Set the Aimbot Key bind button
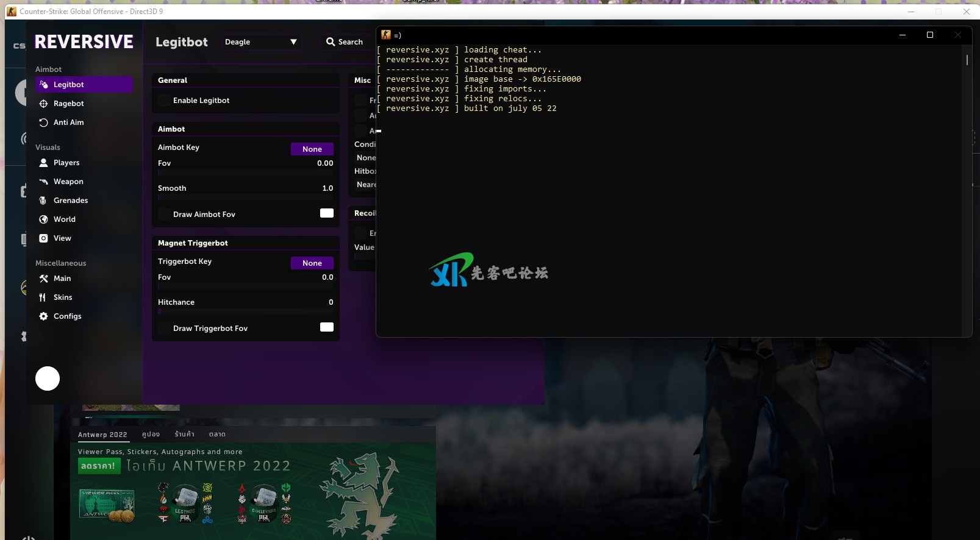This screenshot has height=540, width=980. (x=312, y=149)
